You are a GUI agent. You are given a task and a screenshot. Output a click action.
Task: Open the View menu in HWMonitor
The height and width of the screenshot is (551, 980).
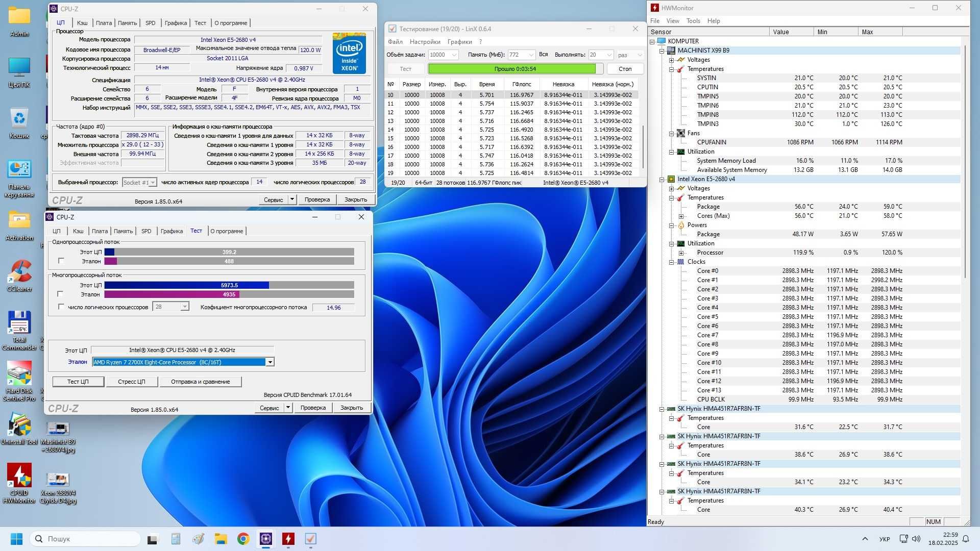(x=673, y=21)
